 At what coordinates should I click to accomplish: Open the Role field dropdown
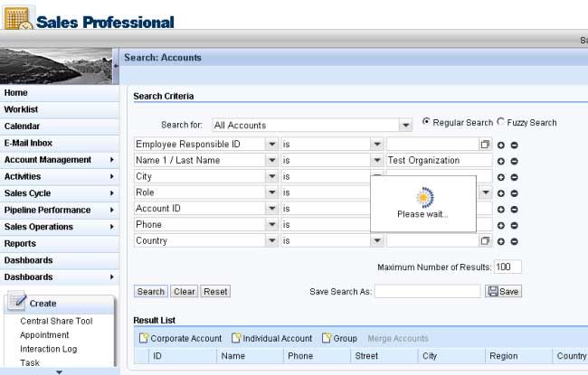coord(272,192)
